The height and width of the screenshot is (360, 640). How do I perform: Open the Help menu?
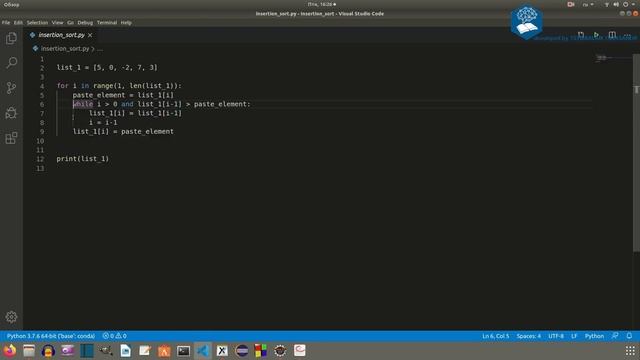tap(126, 22)
